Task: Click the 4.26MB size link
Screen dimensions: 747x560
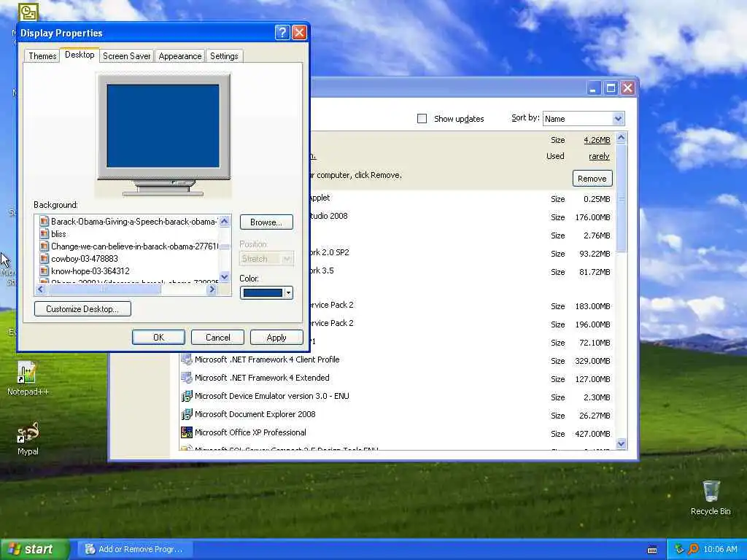Action: point(597,140)
